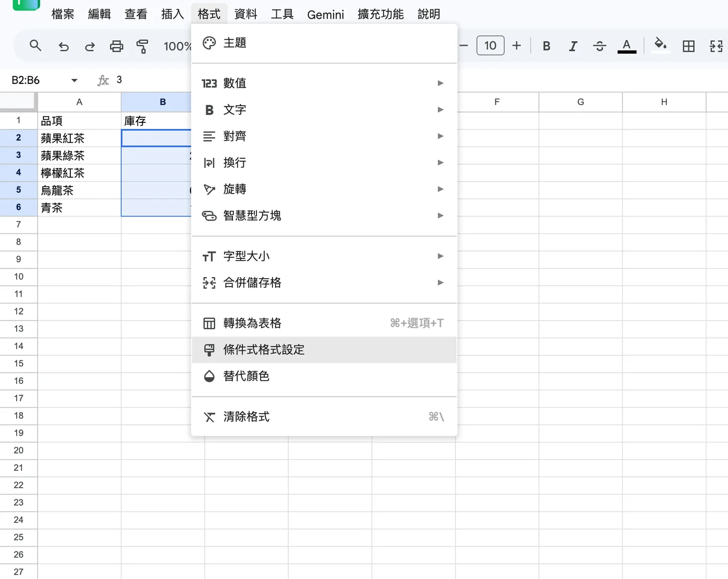This screenshot has height=579, width=728.
Task: Select row 15 header
Action: (x=19, y=364)
